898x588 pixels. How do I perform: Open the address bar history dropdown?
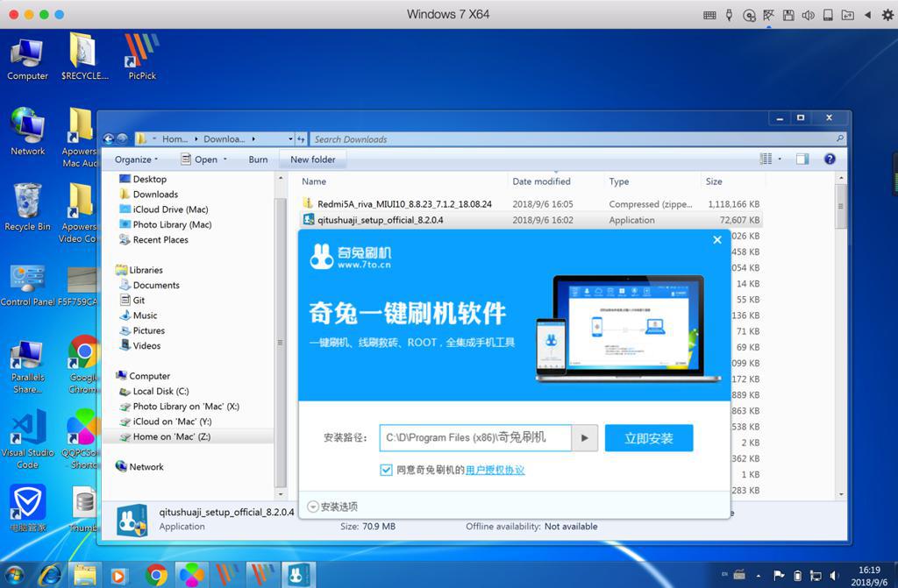click(290, 139)
